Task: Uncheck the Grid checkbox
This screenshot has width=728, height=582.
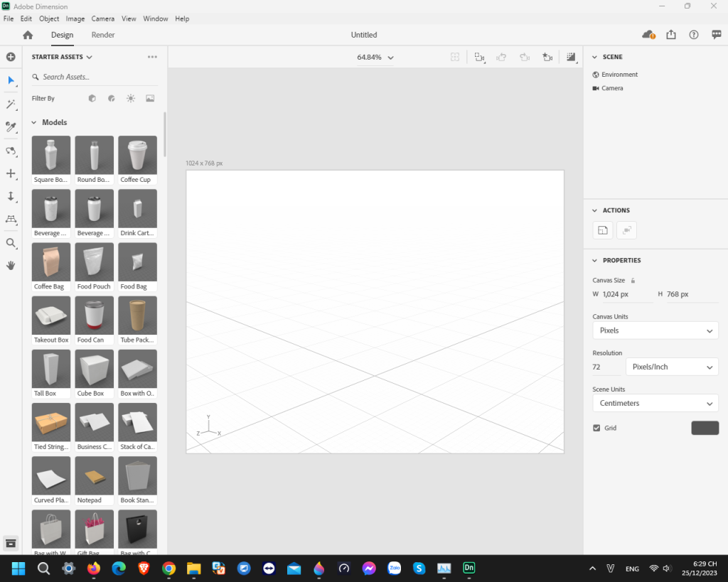Action: click(x=596, y=428)
